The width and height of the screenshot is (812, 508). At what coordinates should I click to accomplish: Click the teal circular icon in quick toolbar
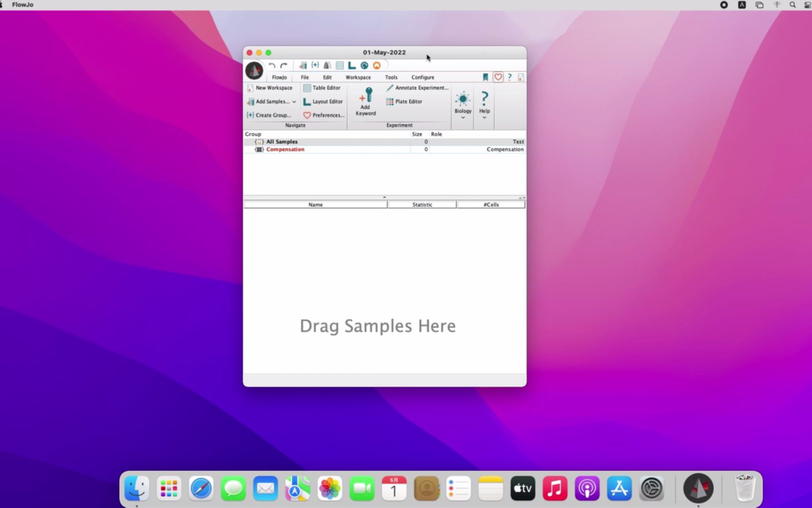pyautogui.click(x=364, y=65)
